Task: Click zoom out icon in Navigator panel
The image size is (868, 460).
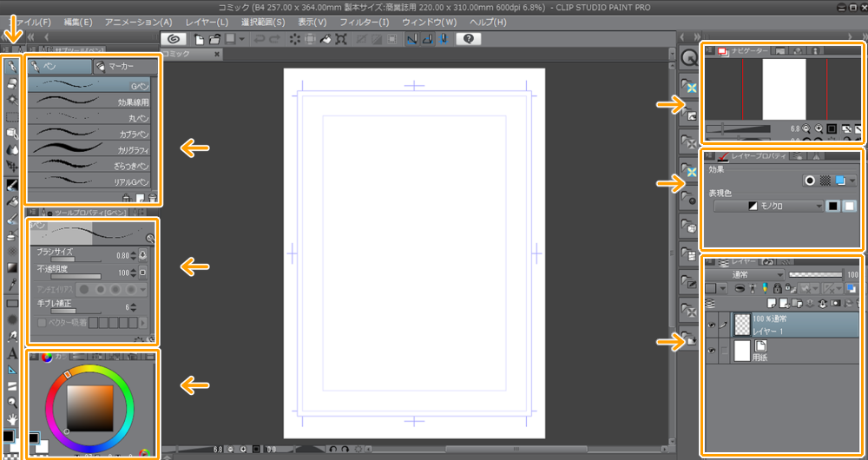Action: (x=806, y=128)
